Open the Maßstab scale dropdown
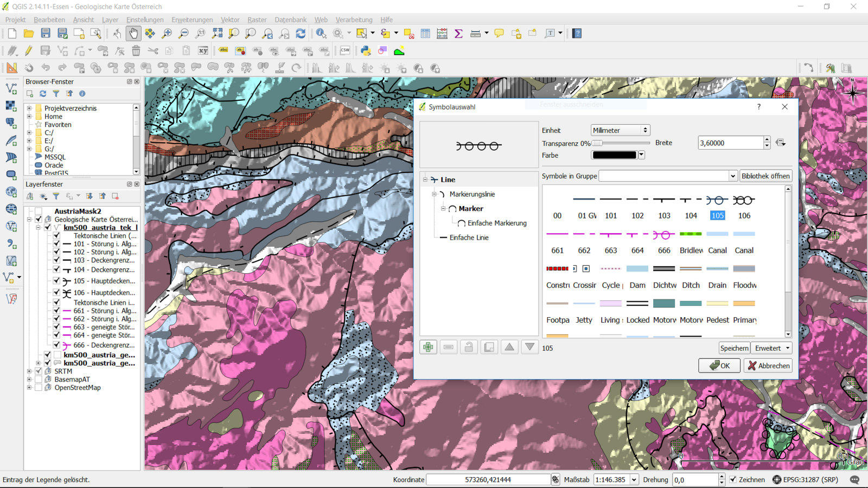The height and width of the screenshot is (488, 868). click(x=634, y=480)
